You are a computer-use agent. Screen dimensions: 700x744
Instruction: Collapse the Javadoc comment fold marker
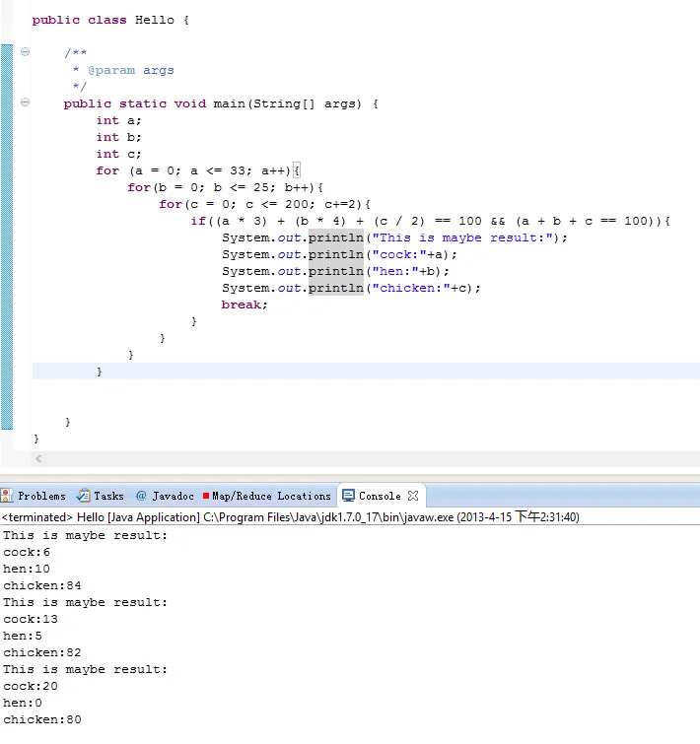[x=26, y=52]
